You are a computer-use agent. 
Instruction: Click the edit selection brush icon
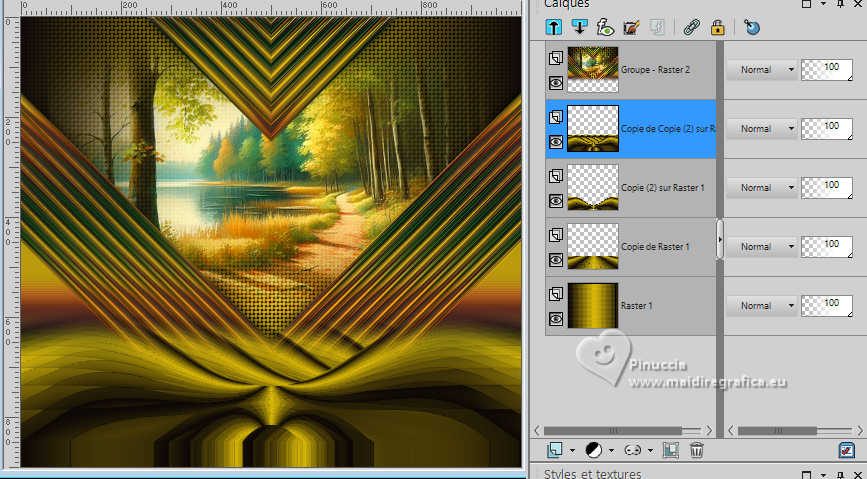pos(631,27)
